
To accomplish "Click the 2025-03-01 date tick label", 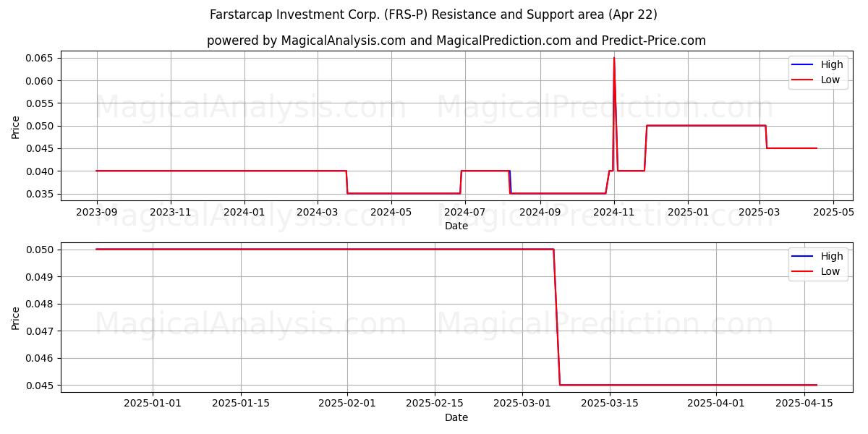I will tap(522, 404).
